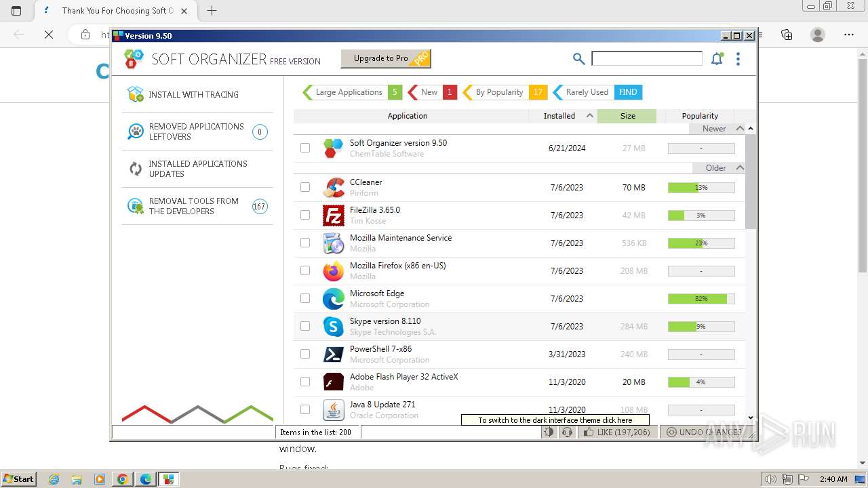Screen dimensions: 868x488
Task: Click Mozilla Maintenance Service 23% popularity bar
Action: point(701,243)
